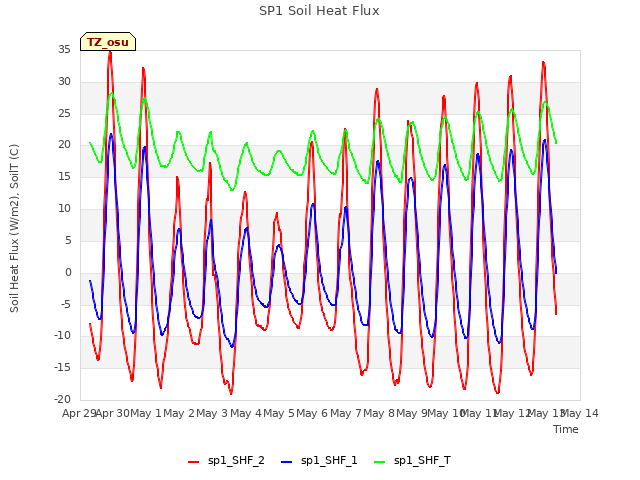Viewport: 640px width, 480px height.
Task: Toggle the sp1_SHF_1 legend entry
Action: pos(319,461)
